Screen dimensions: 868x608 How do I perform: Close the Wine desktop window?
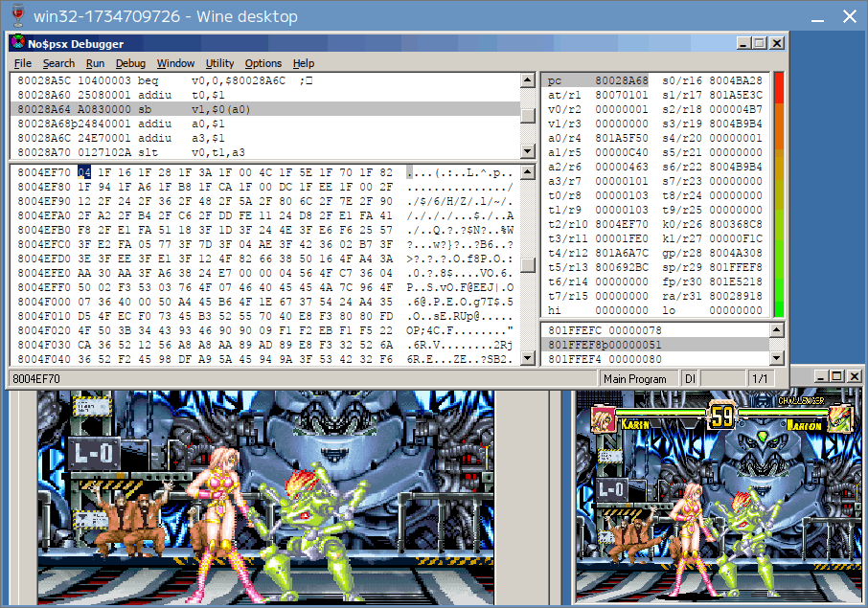click(850, 16)
